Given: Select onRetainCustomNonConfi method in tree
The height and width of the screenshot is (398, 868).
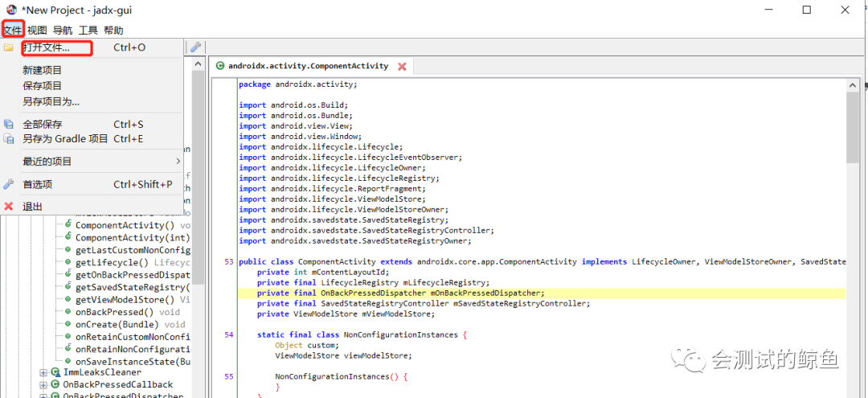Looking at the screenshot, I should click(x=133, y=337).
